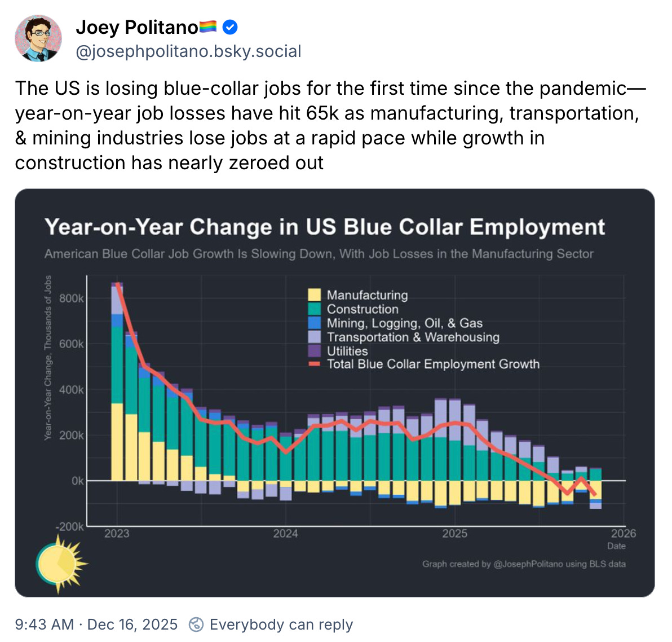
Task: Click the chart's y-axis label text
Action: tap(48, 357)
